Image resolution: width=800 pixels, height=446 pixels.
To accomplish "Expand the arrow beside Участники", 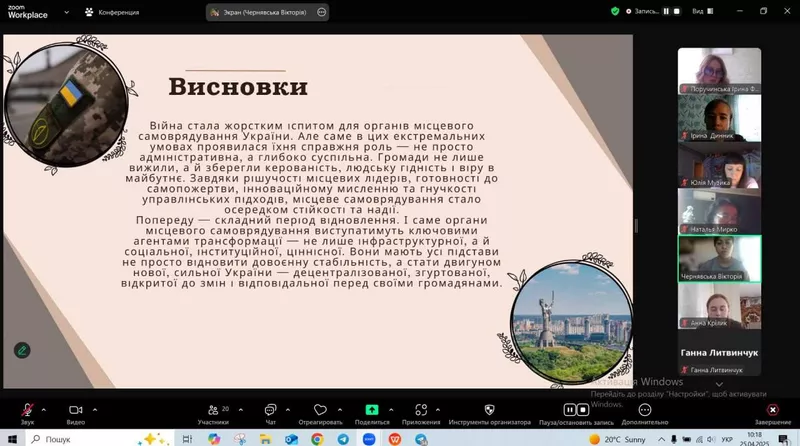I will [241, 410].
